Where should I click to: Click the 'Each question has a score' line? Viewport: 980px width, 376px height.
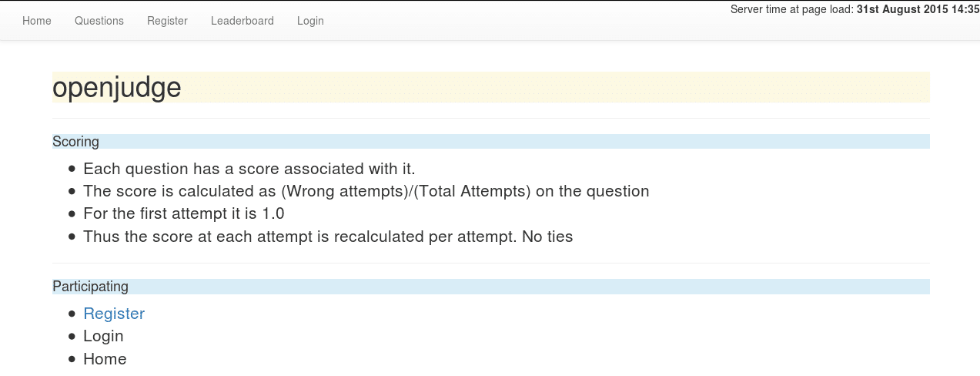(x=249, y=169)
